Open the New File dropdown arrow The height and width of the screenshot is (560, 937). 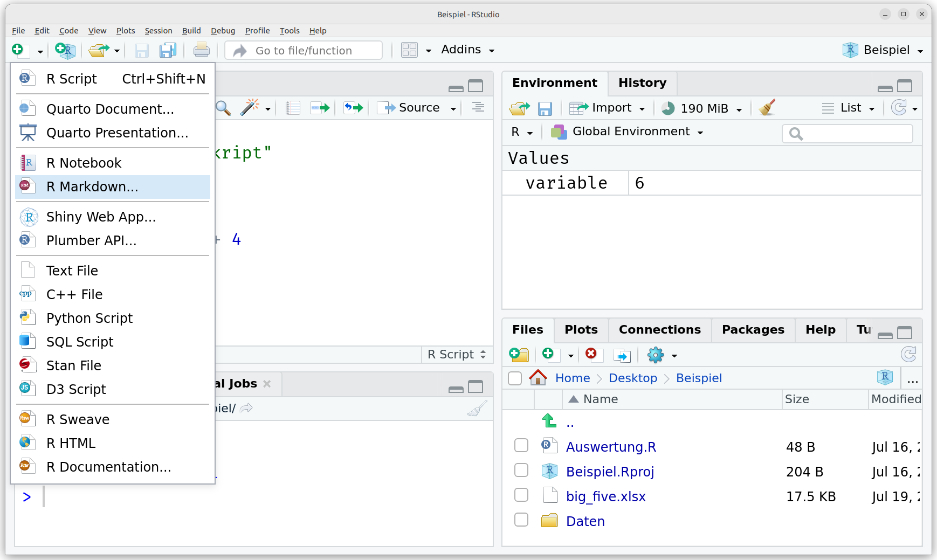[x=40, y=52]
